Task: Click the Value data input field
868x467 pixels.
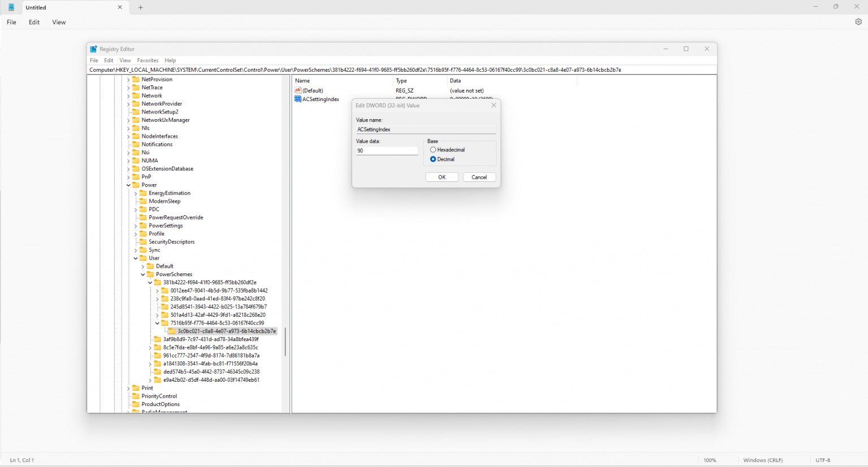Action: (x=387, y=151)
